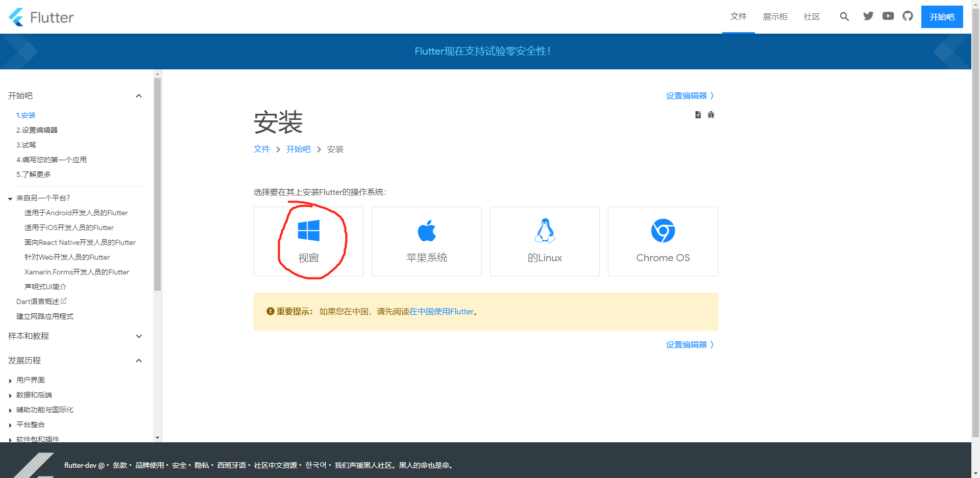980x478 pixels.
Task: Expand the 辅助功能与国际化 tree item
Action: [x=10, y=410]
